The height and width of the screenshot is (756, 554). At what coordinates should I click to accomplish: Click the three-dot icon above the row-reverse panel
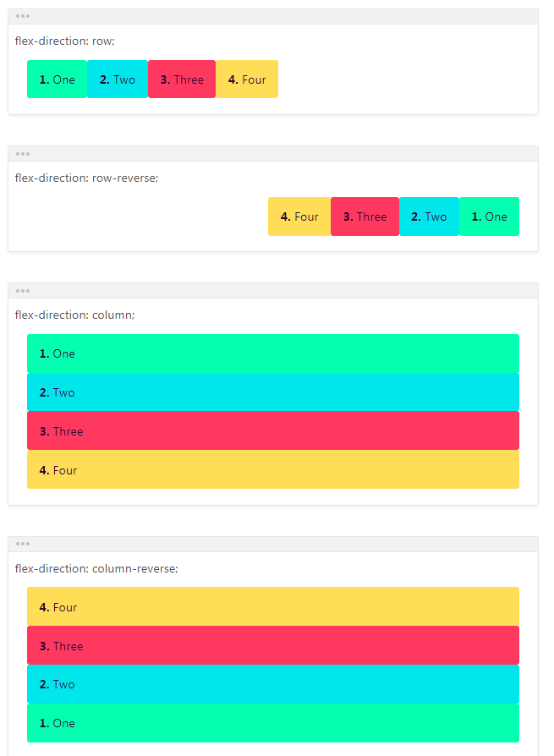click(23, 153)
